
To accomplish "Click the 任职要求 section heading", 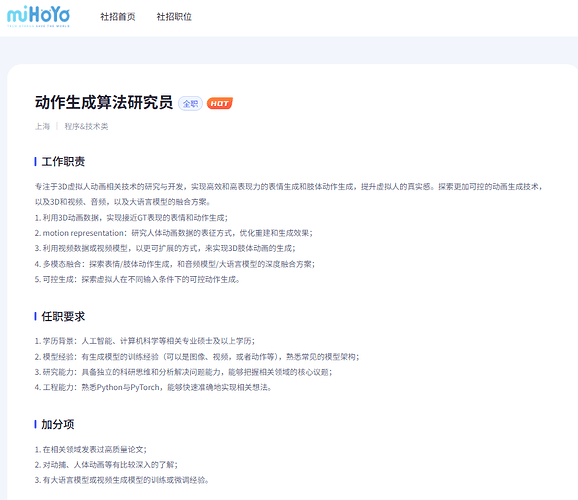I will [x=63, y=316].
